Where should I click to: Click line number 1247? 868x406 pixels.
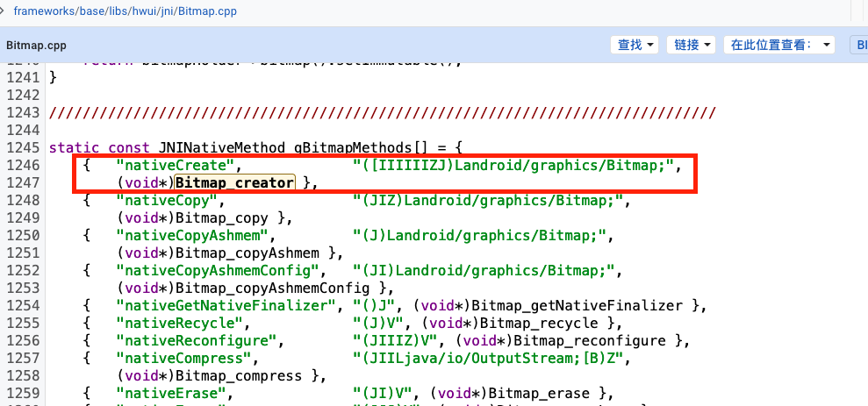23,183
